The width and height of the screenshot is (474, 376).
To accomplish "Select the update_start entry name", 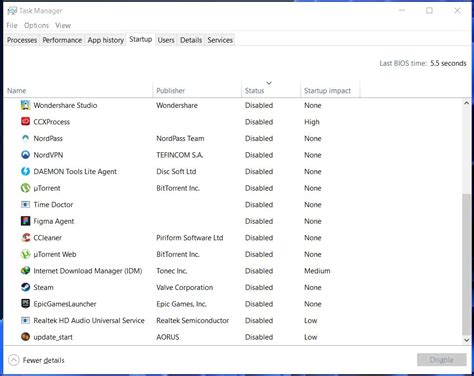I will pyautogui.click(x=53, y=337).
